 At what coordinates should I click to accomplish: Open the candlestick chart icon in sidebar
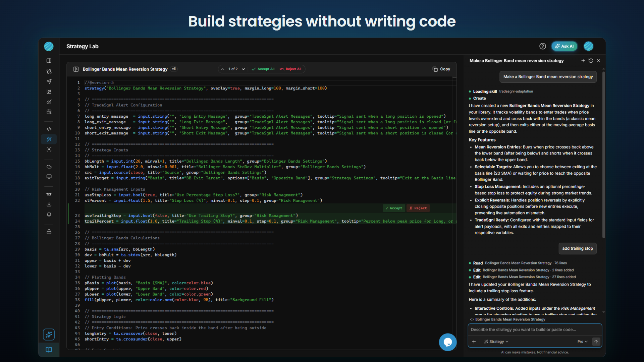click(49, 92)
